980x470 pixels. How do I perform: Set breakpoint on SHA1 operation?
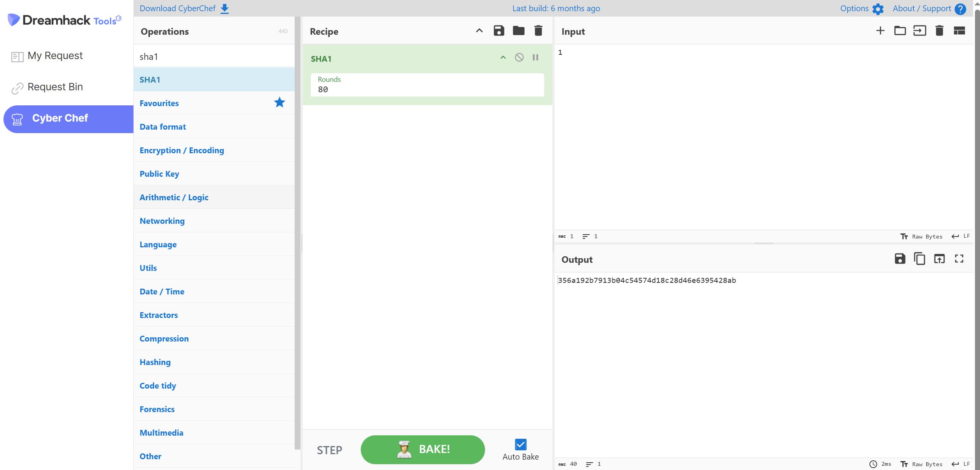tap(535, 57)
